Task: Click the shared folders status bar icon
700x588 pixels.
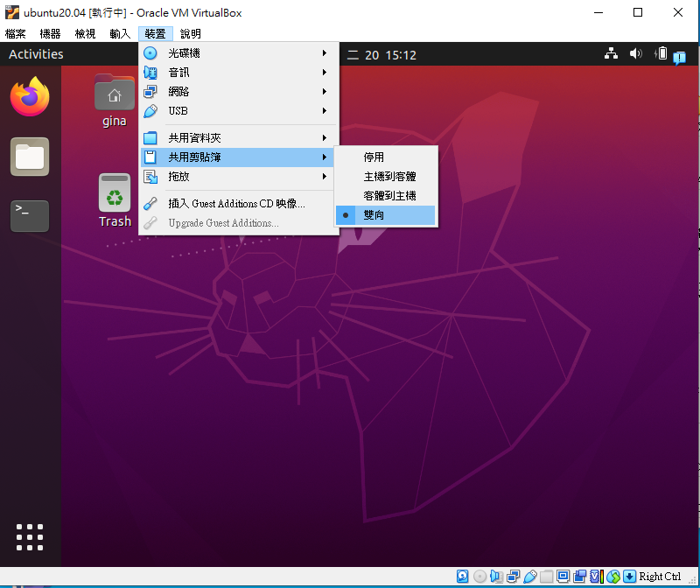Action: pos(546,577)
